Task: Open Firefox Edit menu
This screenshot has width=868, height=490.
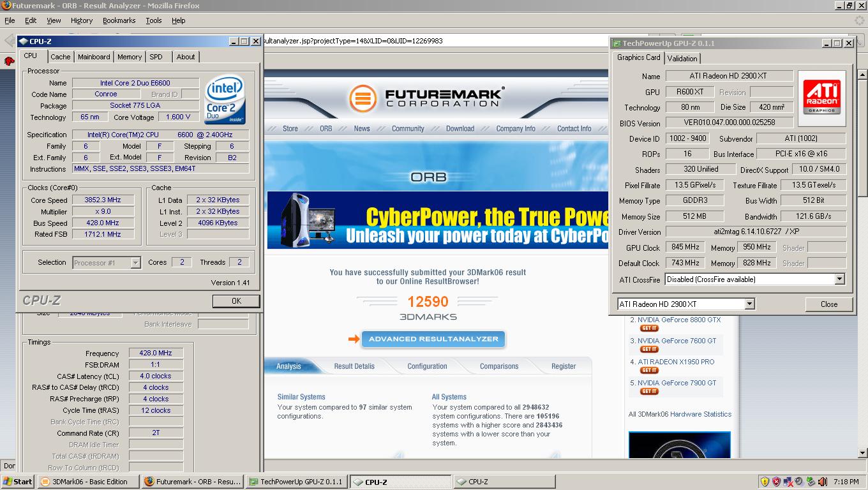Action: click(31, 20)
